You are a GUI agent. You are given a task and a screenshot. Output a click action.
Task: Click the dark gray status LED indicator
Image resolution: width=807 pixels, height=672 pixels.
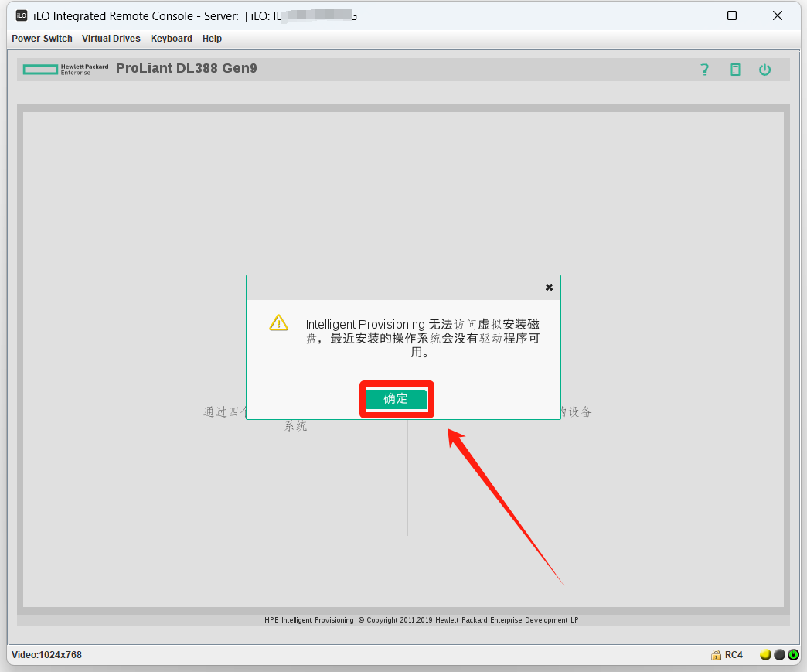coord(779,655)
